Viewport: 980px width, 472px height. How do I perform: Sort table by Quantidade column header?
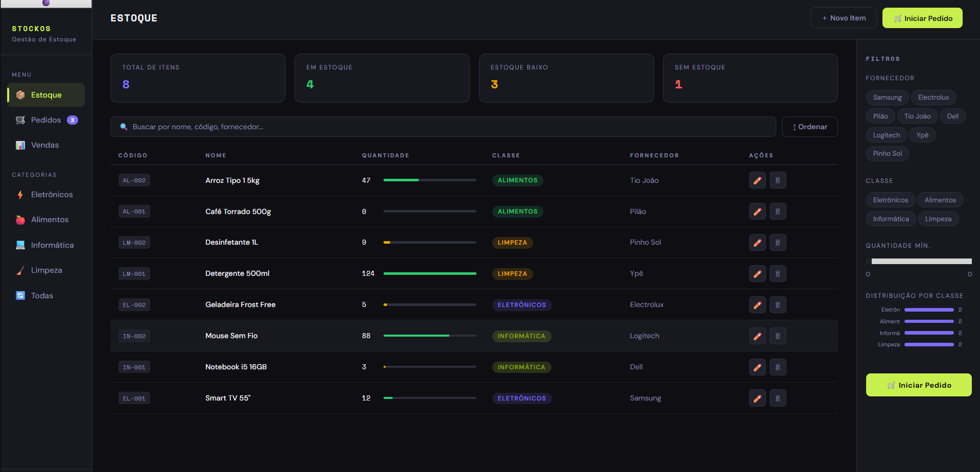point(385,155)
